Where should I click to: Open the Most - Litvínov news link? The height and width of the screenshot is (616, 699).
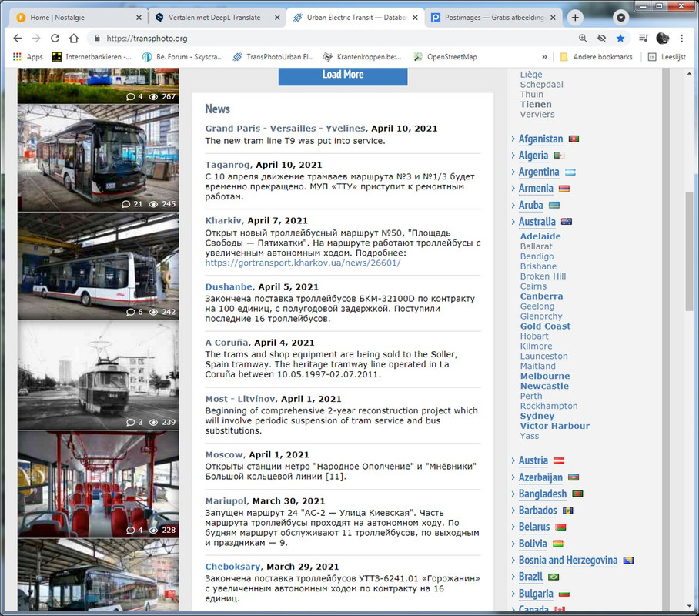click(240, 399)
